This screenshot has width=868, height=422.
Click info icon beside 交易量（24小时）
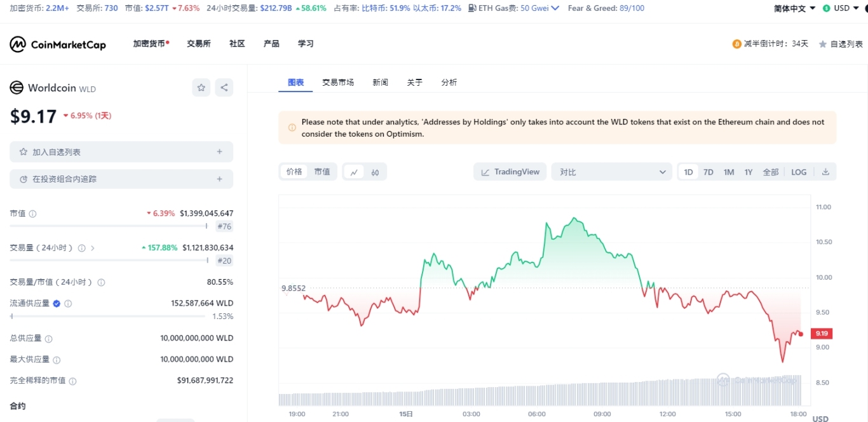point(81,248)
